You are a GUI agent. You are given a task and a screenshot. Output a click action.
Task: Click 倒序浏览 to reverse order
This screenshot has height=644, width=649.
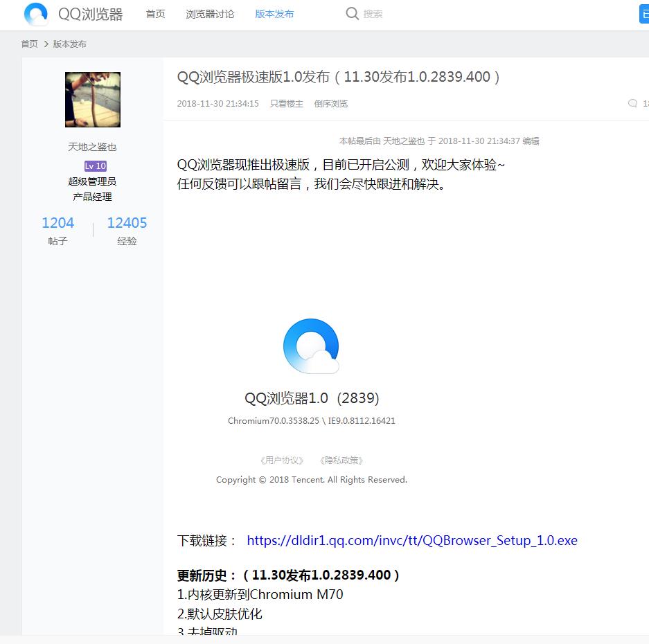(330, 103)
